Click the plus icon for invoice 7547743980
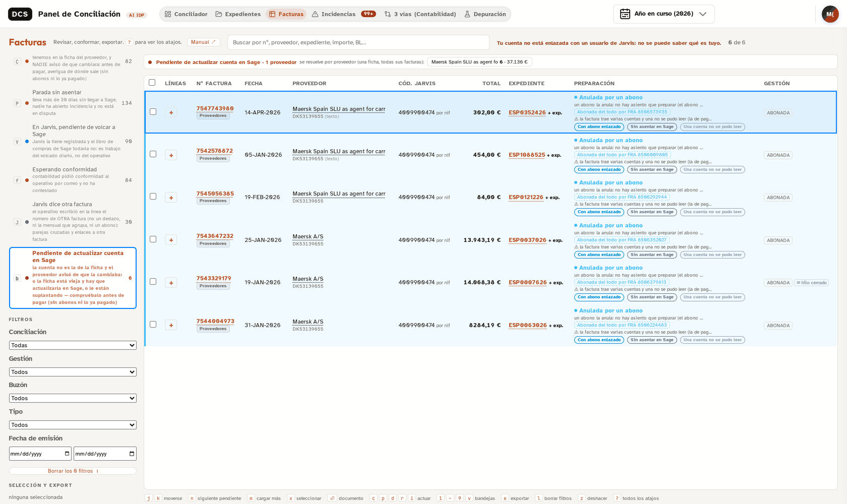 (171, 112)
